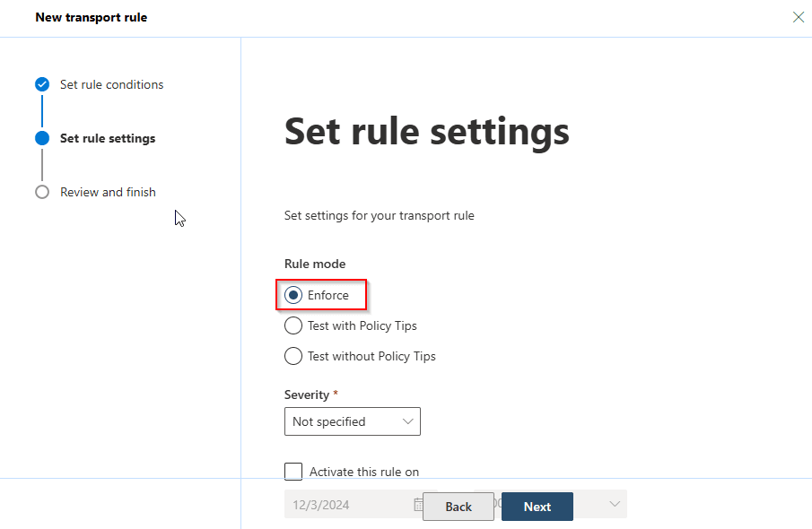The image size is (812, 529).
Task: Select Test with Policy Tips mode
Action: pyautogui.click(x=293, y=325)
